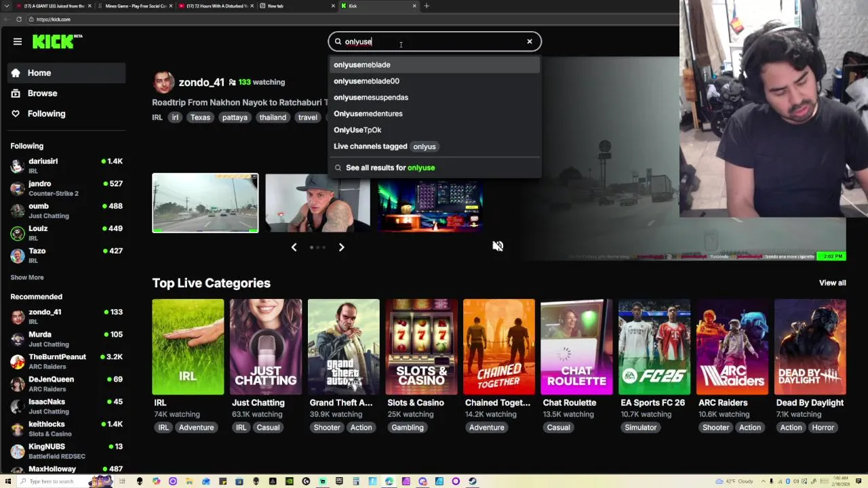Open Steam from the taskbar
868x488 pixels.
472,481
